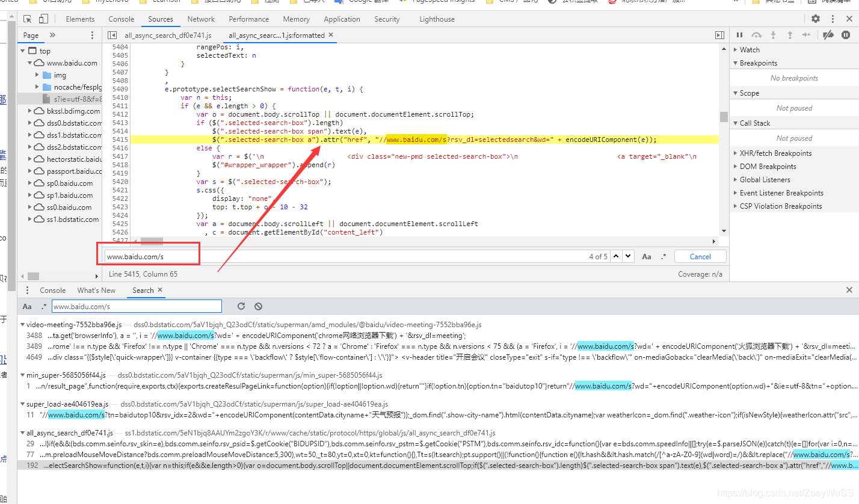The height and width of the screenshot is (504, 859).
Task: Open the DevTools three-dot customize menu
Action: pos(833,19)
